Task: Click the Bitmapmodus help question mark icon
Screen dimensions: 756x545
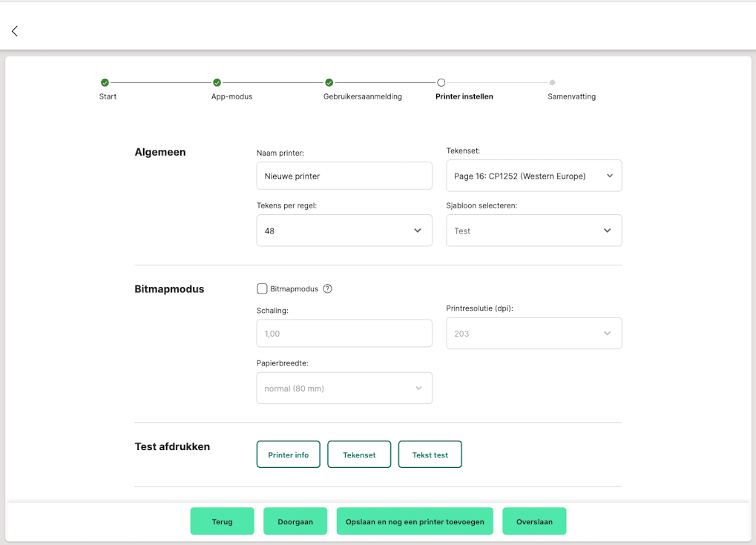Action: point(327,289)
